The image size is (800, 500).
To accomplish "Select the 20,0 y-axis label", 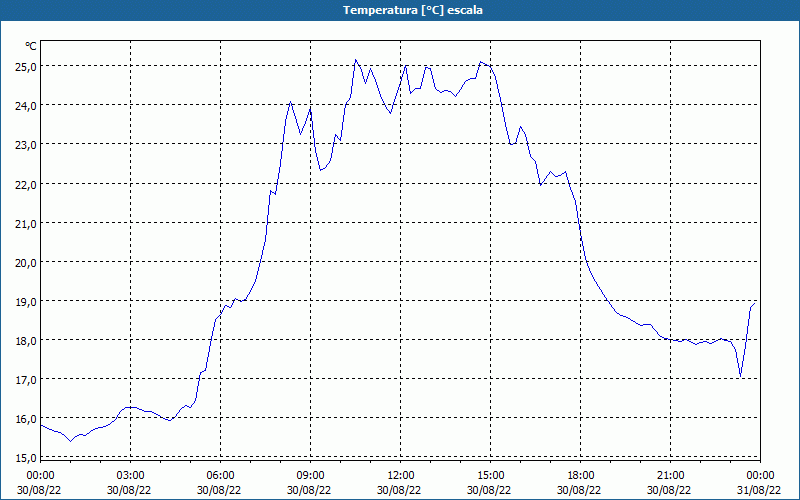I will (26, 263).
